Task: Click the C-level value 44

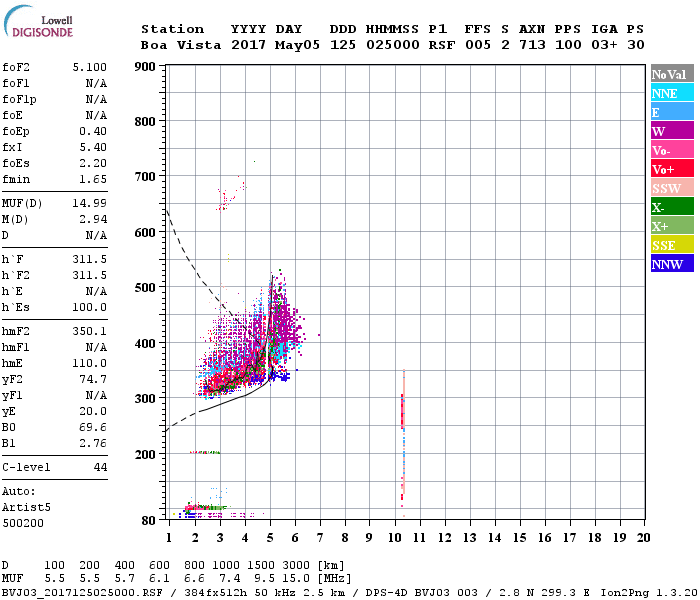Action: [x=100, y=467]
